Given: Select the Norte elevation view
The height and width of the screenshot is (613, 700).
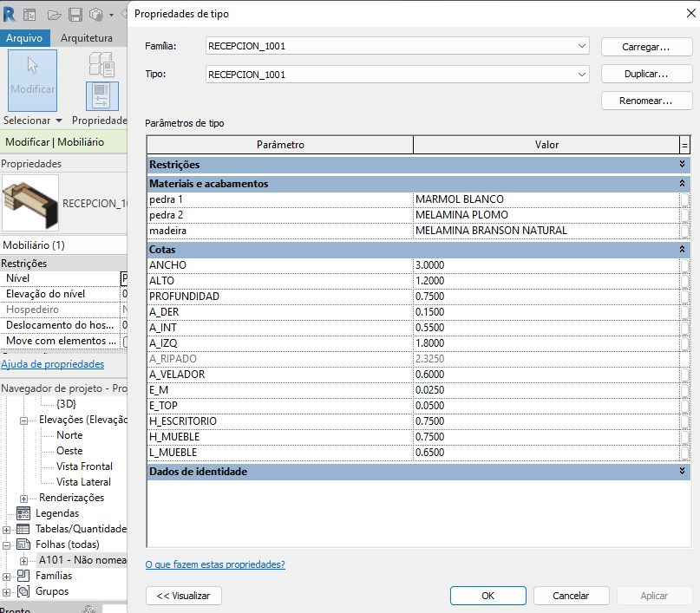Looking at the screenshot, I should tap(69, 435).
